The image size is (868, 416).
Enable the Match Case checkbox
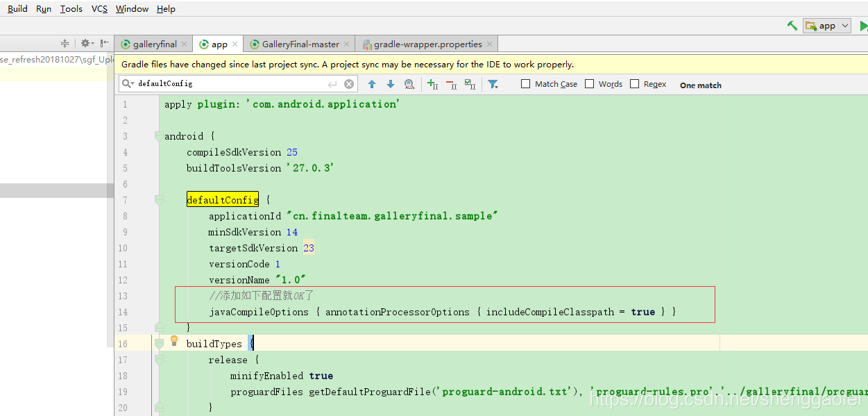pyautogui.click(x=525, y=84)
